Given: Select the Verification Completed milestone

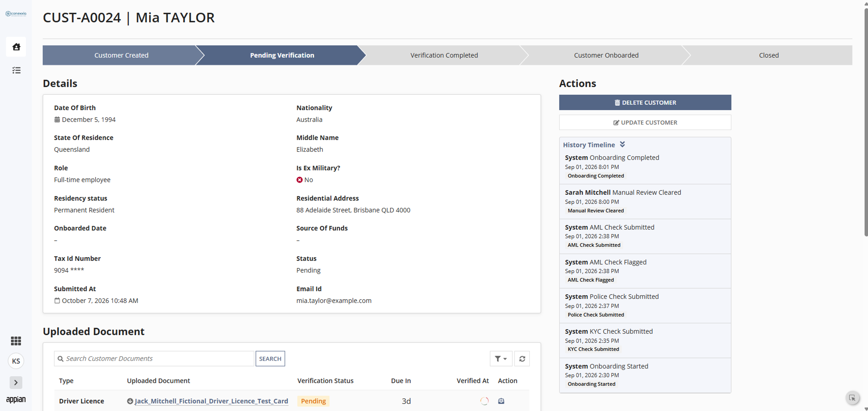Looking at the screenshot, I should tap(444, 55).
